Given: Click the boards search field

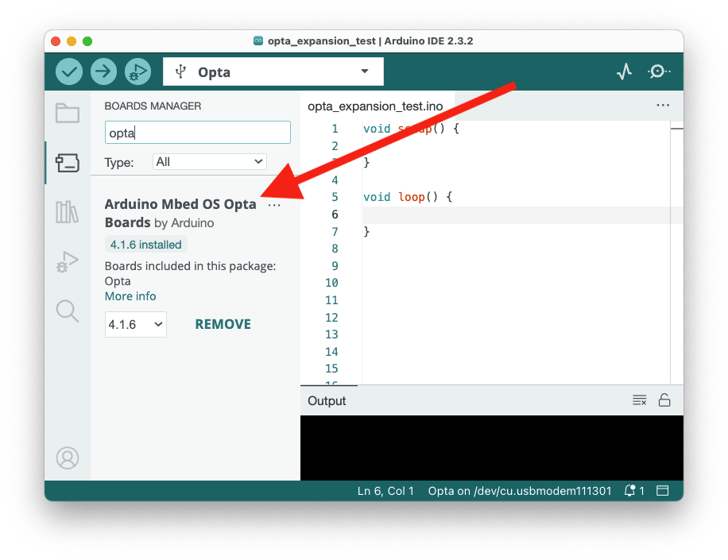Looking at the screenshot, I should point(198,133).
